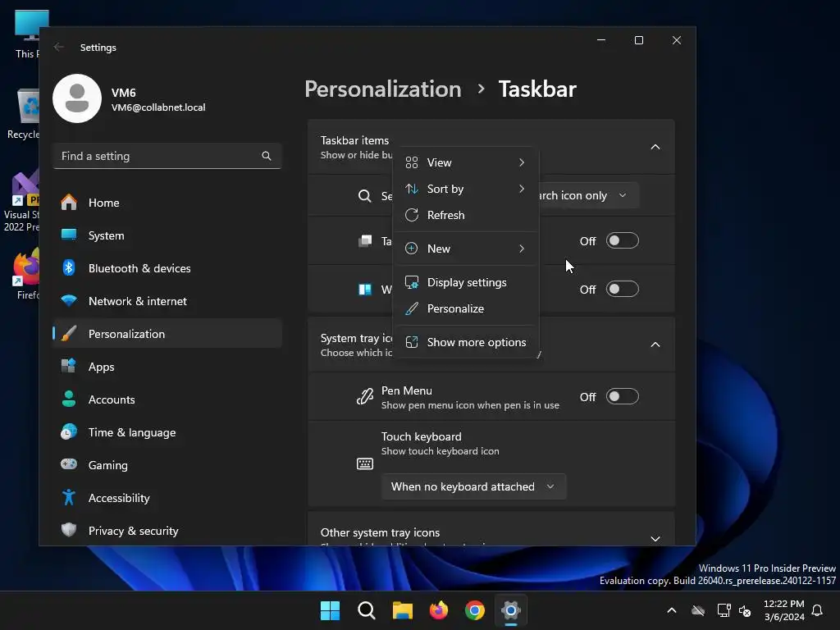Click the Privacy & security shield icon

(69, 530)
